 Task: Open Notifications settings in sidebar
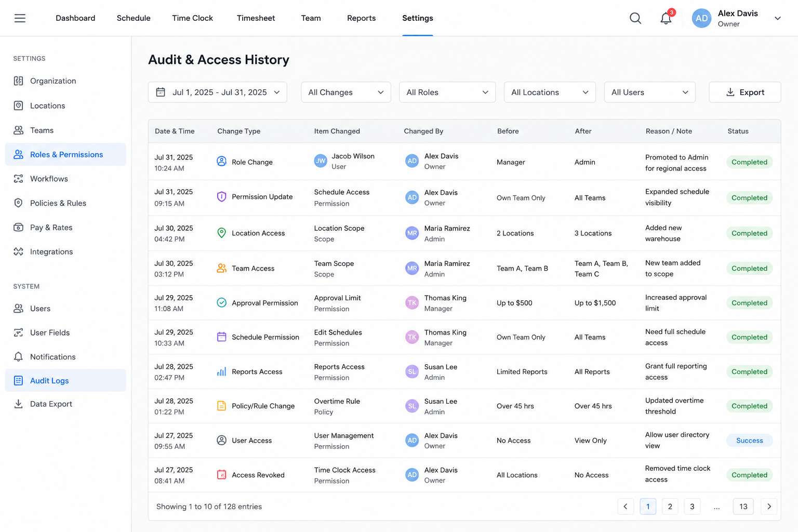[x=65, y=357]
